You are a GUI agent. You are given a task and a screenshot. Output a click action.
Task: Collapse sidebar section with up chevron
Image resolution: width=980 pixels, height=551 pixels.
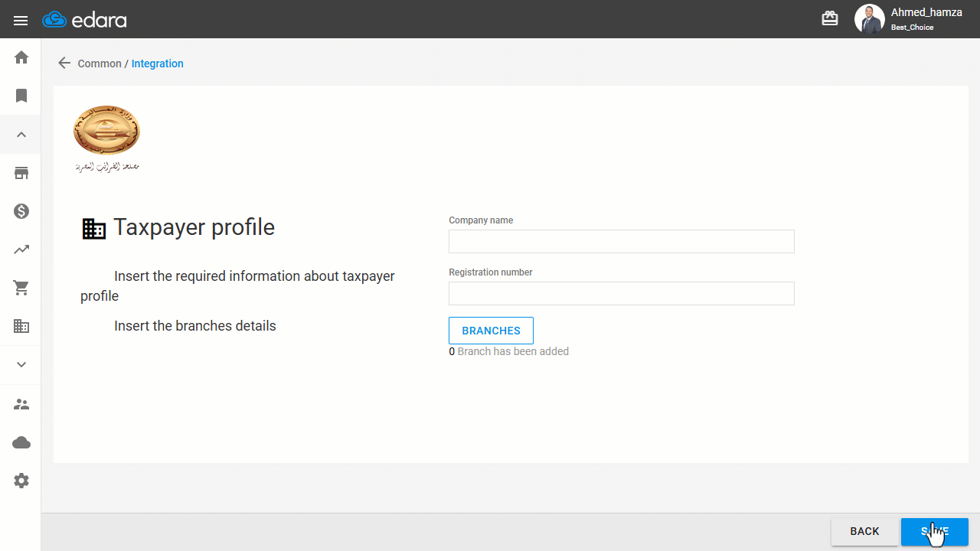(21, 135)
